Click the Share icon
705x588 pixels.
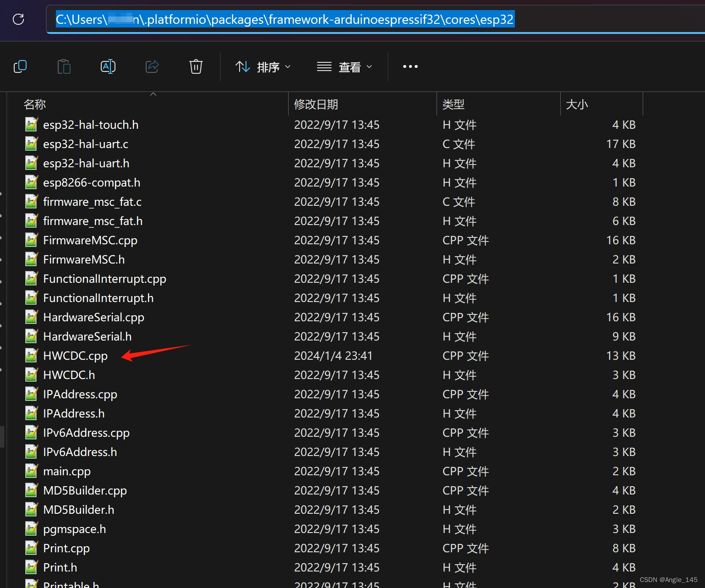(152, 66)
